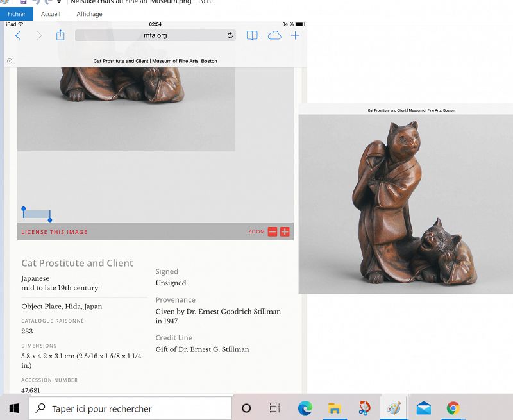Switch to the Accueil ribbon tab
Screen dimensions: 513x420
click(51, 14)
